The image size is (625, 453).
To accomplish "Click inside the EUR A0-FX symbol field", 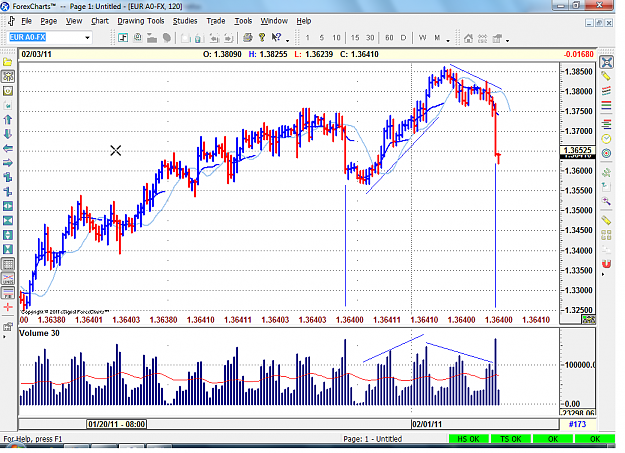I will click(45, 37).
